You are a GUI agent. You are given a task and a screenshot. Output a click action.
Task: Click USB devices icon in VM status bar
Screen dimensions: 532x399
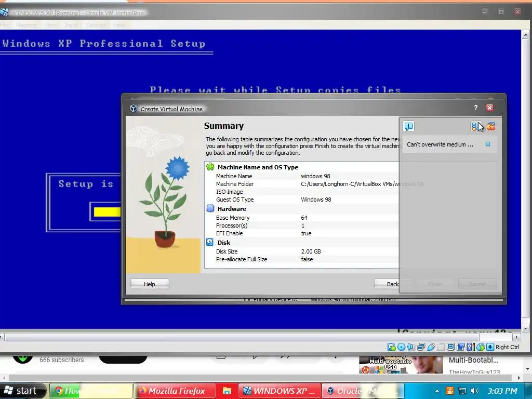pyautogui.click(x=431, y=347)
